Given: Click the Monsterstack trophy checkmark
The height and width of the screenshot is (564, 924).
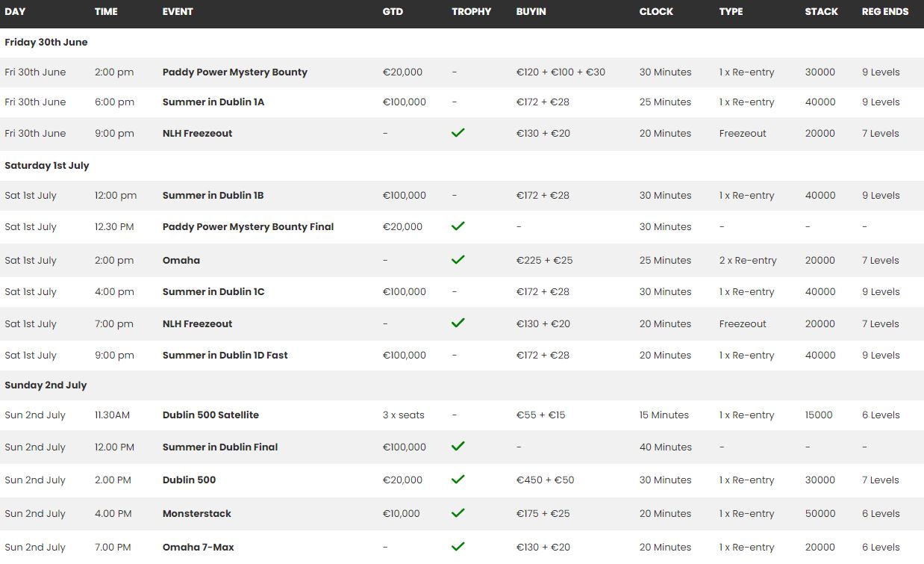Looking at the screenshot, I should [458, 512].
